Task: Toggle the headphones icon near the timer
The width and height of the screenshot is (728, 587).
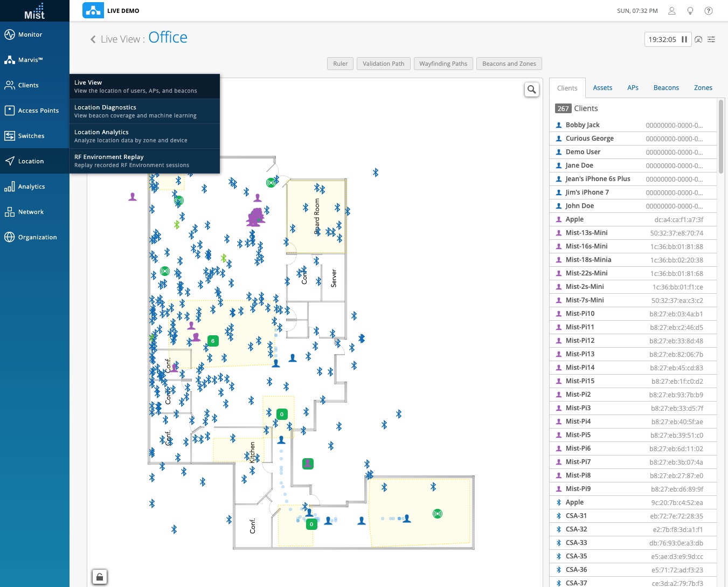Action: click(698, 39)
